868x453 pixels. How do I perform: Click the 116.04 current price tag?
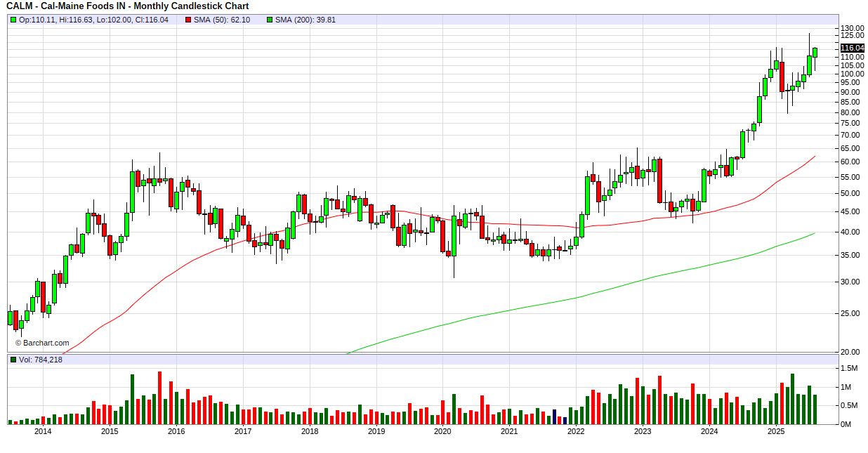point(853,48)
